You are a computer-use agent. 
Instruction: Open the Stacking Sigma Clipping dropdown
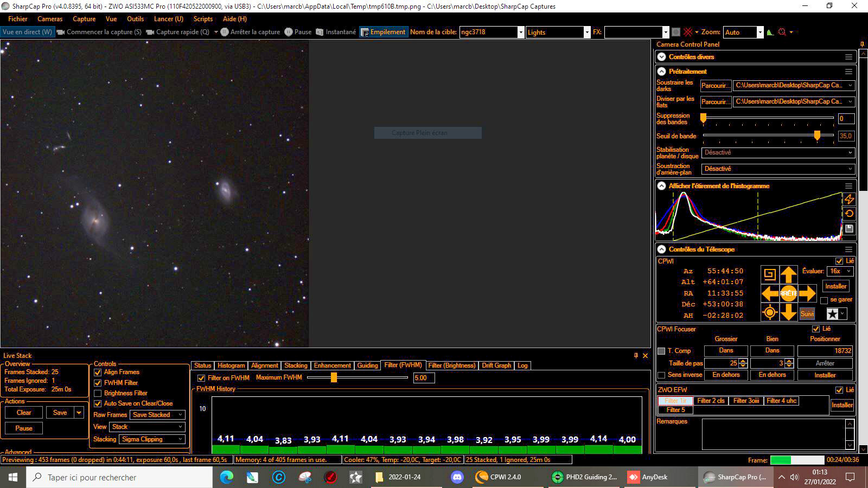click(x=152, y=439)
